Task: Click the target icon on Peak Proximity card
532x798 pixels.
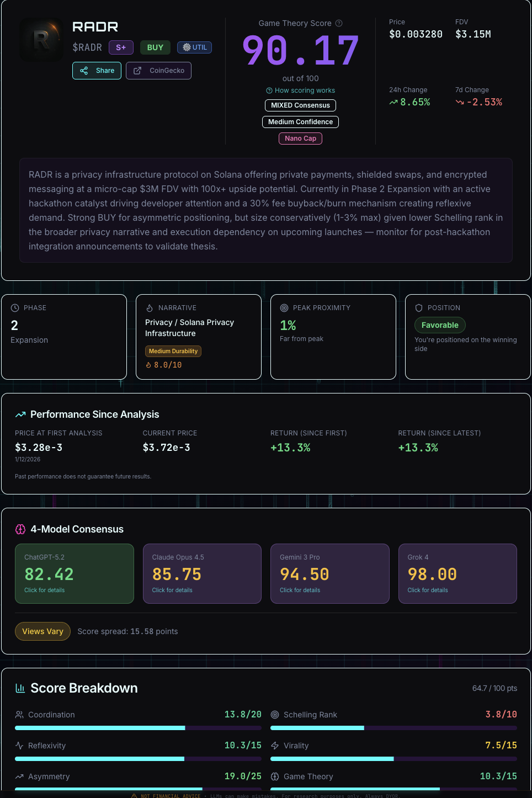Action: point(284,307)
